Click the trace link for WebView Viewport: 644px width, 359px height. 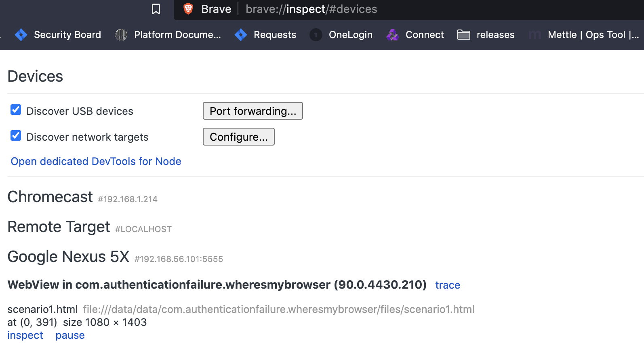[447, 285]
